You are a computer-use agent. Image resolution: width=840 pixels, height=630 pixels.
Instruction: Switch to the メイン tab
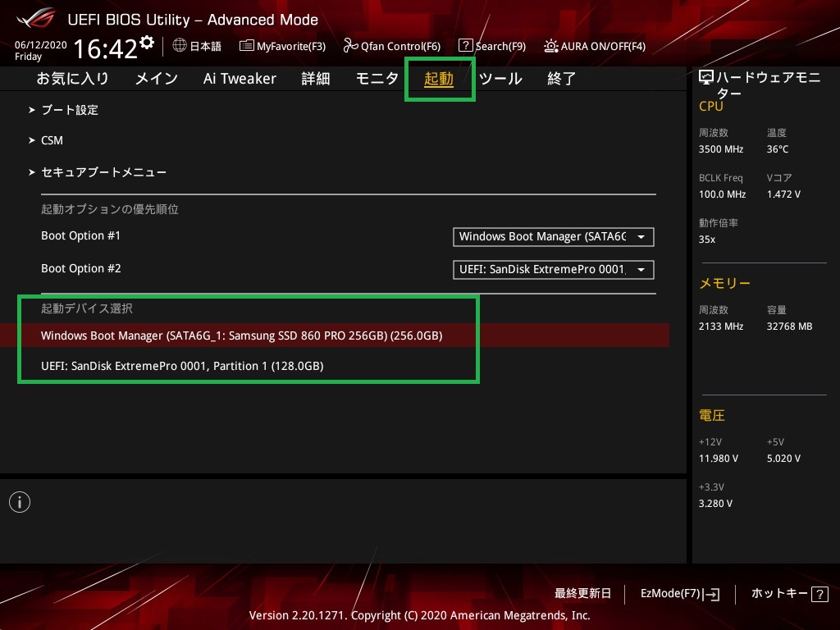pyautogui.click(x=157, y=79)
